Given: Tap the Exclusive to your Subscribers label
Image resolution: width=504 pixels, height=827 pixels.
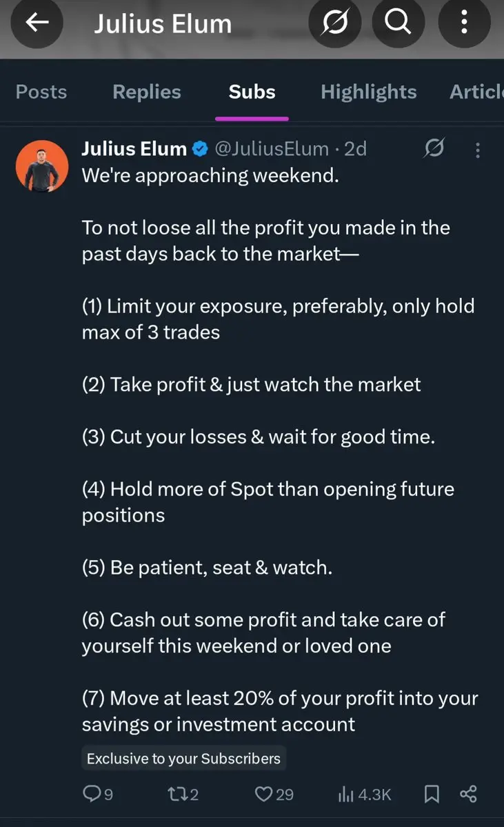Looking at the screenshot, I should pyautogui.click(x=183, y=759).
